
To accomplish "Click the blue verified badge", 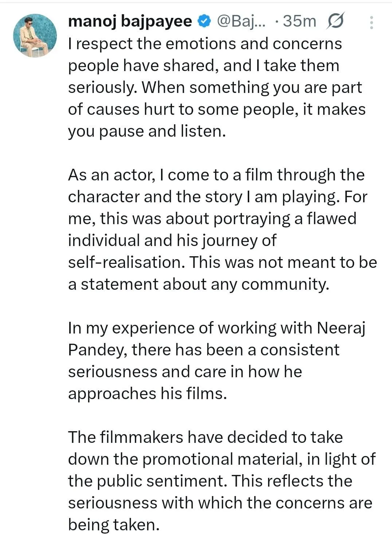I will tap(204, 22).
